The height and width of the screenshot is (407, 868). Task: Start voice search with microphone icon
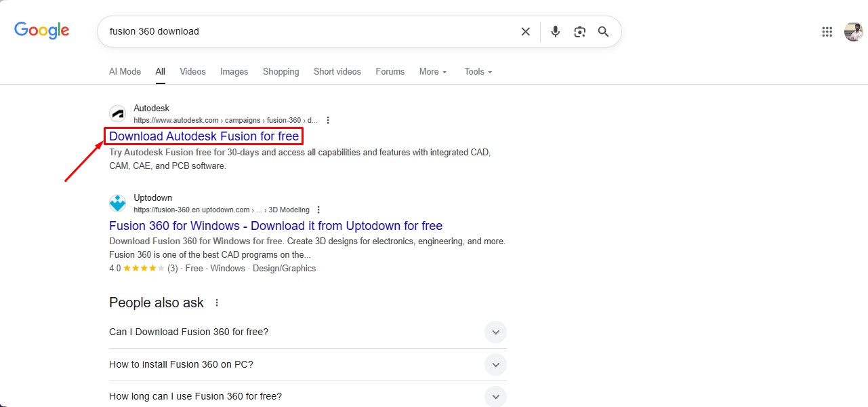pos(556,32)
